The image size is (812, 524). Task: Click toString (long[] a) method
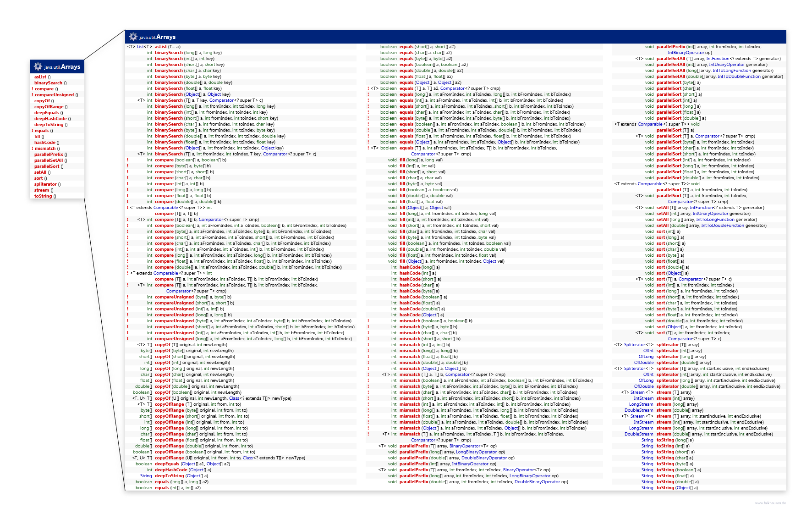pyautogui.click(x=675, y=440)
